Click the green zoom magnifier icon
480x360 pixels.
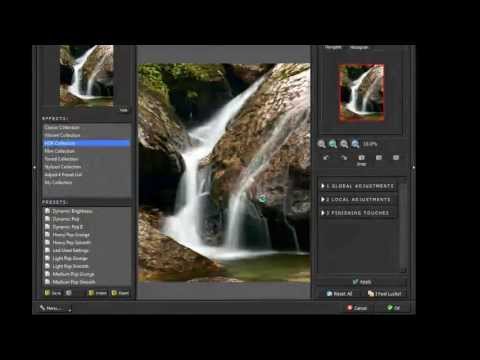point(333,144)
